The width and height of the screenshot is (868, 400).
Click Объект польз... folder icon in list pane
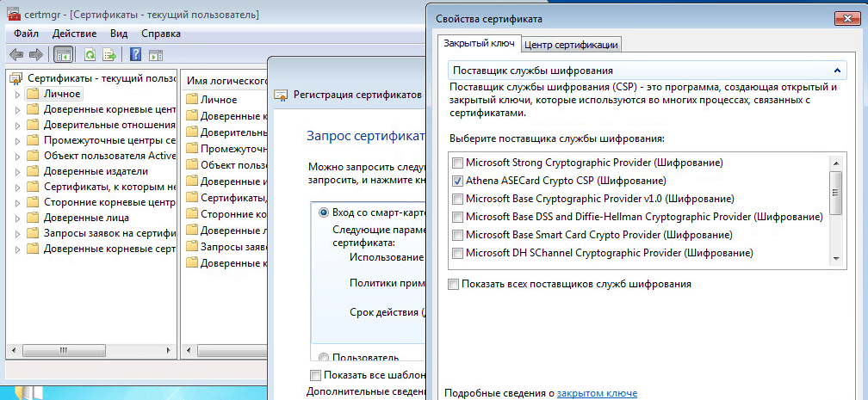point(191,164)
